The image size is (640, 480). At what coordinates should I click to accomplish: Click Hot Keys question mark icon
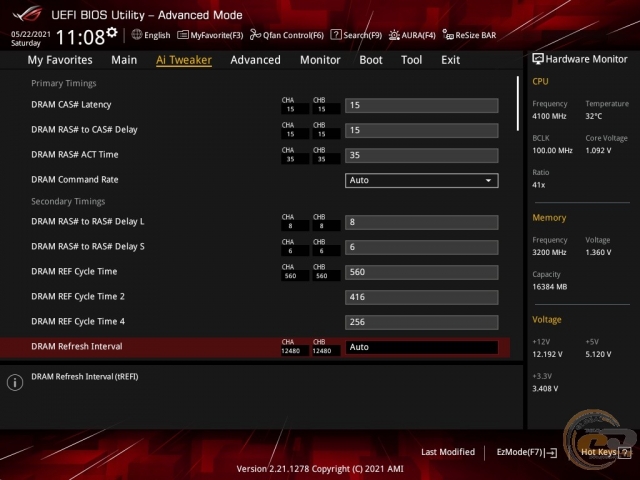coord(624,452)
